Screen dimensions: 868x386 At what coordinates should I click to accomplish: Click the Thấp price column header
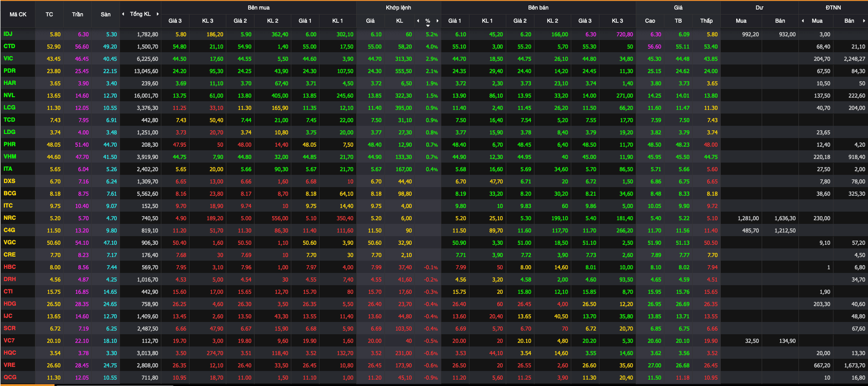(706, 21)
